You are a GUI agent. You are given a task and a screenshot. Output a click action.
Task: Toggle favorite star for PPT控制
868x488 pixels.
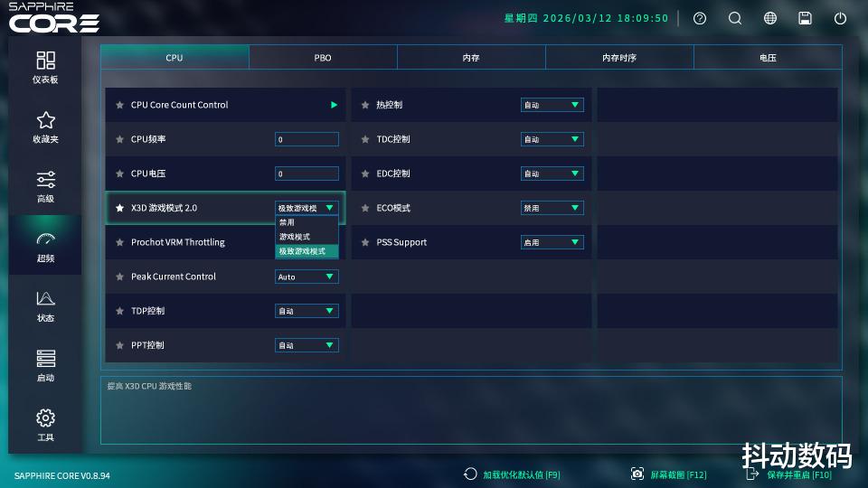119,345
